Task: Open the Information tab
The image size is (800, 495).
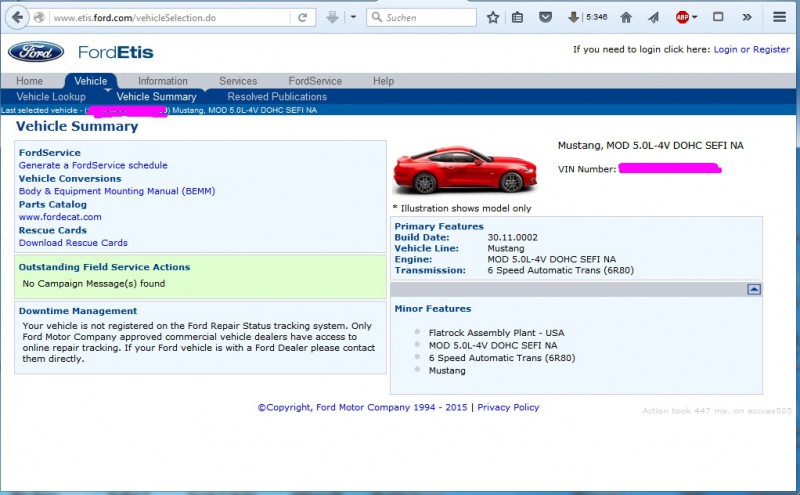Action: [163, 81]
